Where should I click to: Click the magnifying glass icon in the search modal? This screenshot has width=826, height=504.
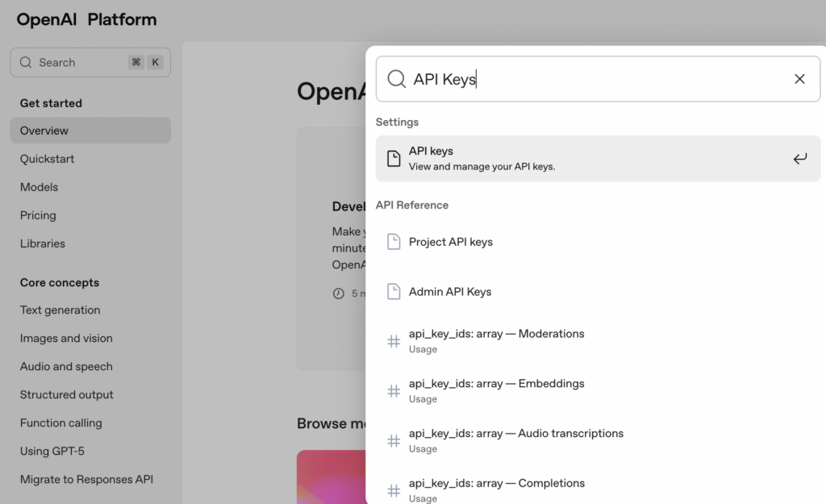pyautogui.click(x=396, y=78)
